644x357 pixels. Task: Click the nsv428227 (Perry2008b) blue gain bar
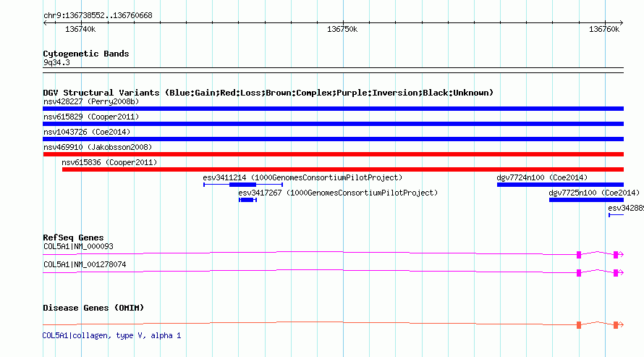tap(333, 109)
